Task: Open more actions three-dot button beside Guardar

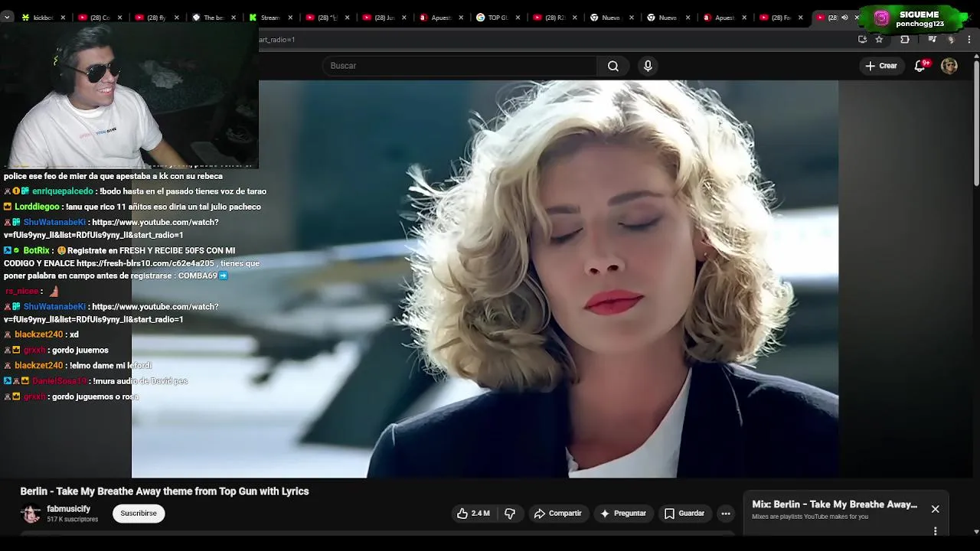Action: (726, 514)
